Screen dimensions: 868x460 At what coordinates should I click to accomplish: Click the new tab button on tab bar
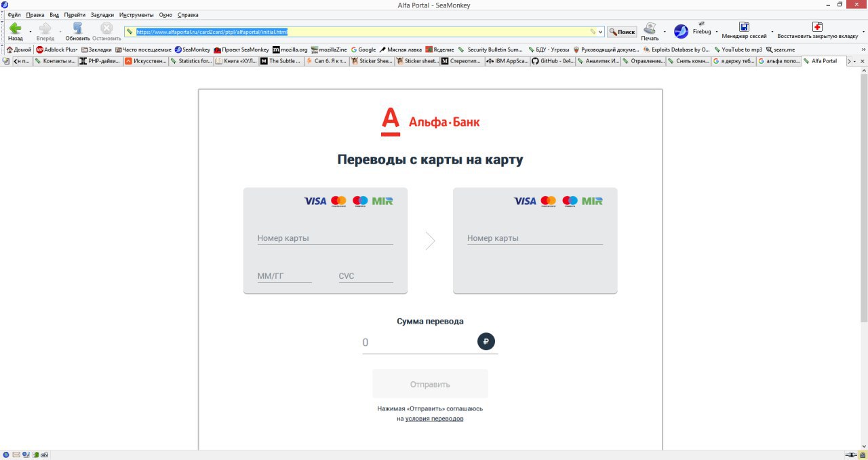6,61
